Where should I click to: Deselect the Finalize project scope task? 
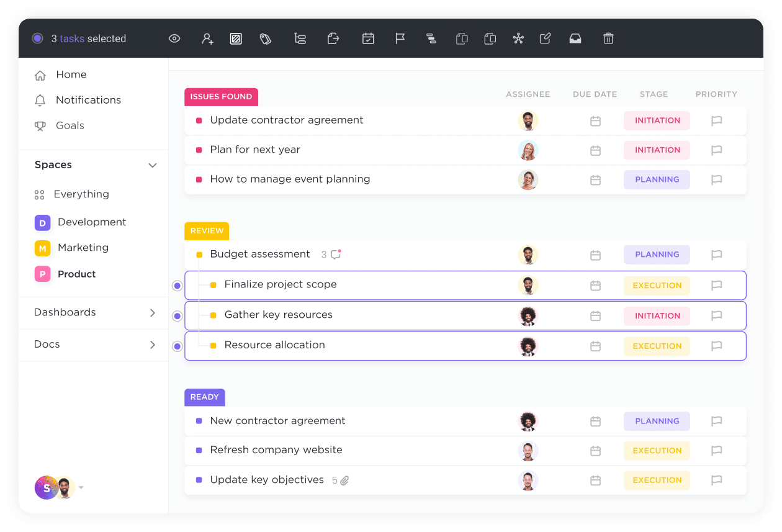177,286
